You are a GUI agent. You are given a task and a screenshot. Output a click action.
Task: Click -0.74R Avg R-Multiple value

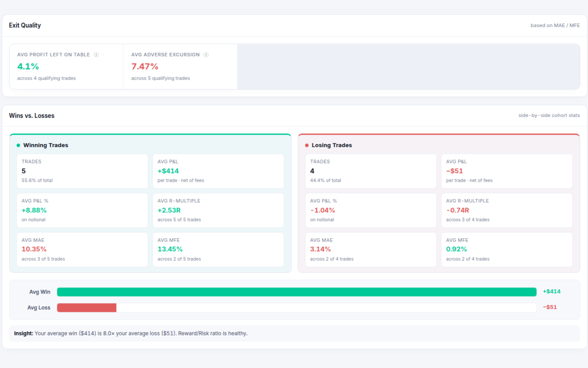tap(458, 210)
